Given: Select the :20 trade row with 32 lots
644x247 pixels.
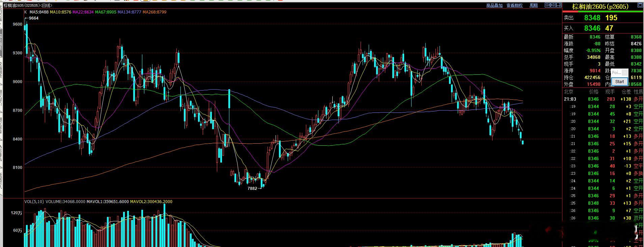Looking at the screenshot, I should pos(603,121).
